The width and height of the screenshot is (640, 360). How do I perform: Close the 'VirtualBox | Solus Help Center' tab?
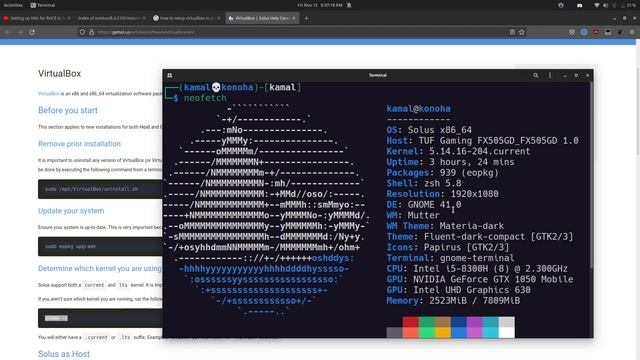[294, 18]
